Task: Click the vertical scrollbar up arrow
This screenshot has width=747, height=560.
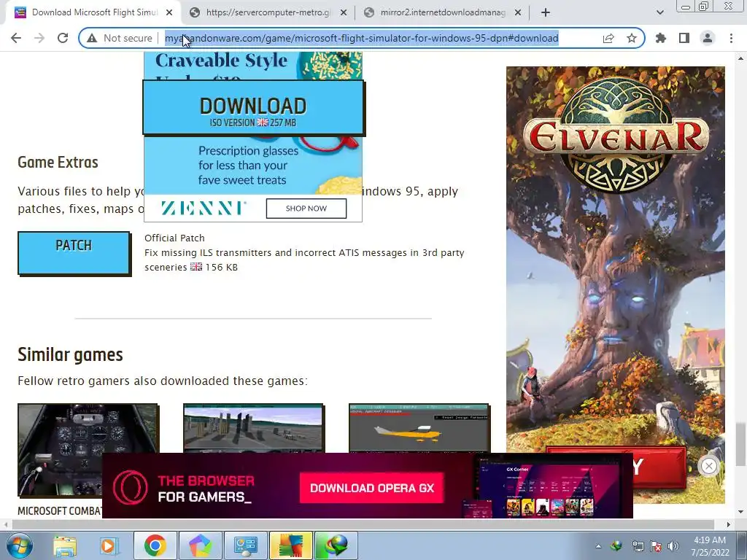Action: click(x=740, y=58)
